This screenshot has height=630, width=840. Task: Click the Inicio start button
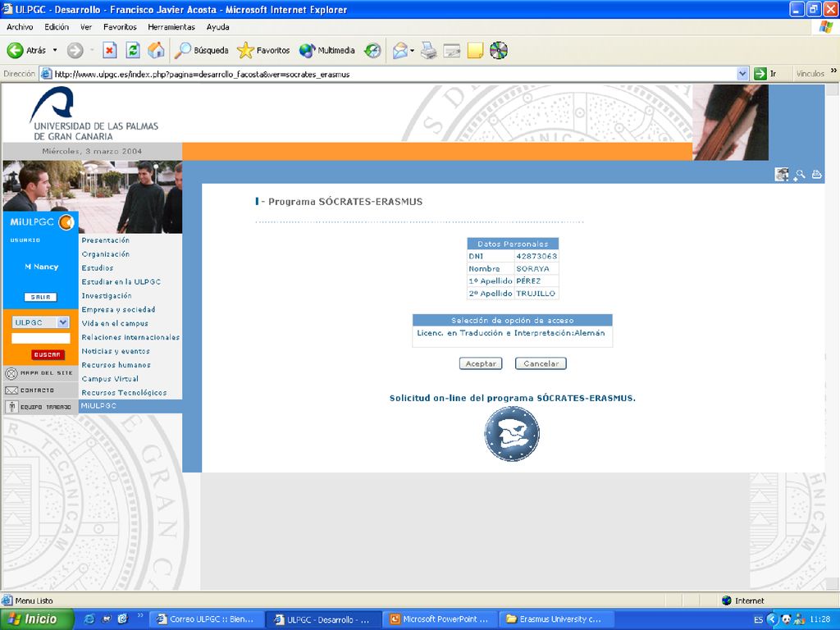click(36, 619)
